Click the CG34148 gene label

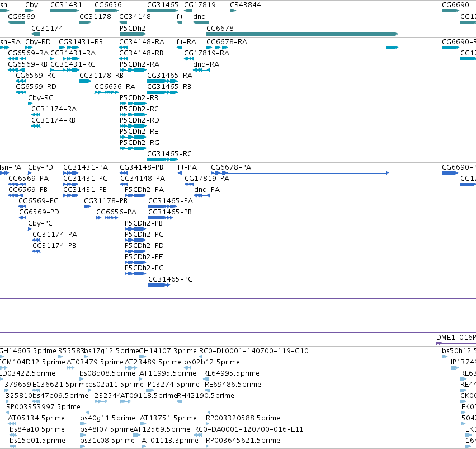135,16
